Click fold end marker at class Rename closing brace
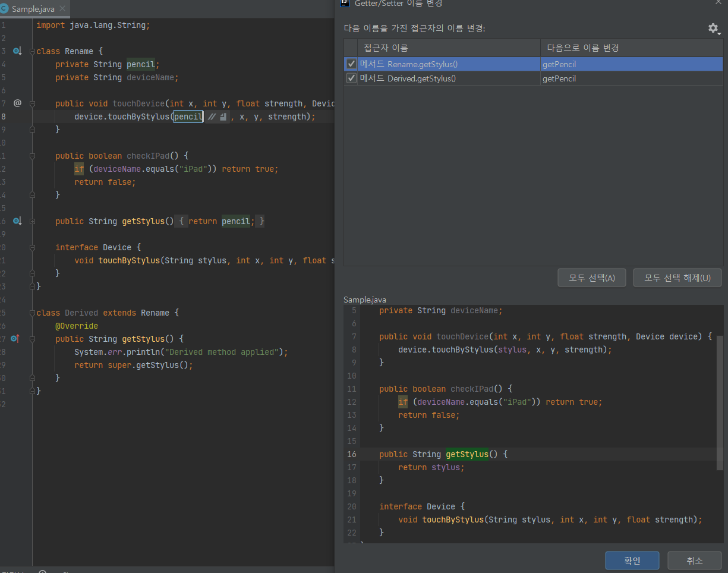The image size is (728, 573). point(33,286)
